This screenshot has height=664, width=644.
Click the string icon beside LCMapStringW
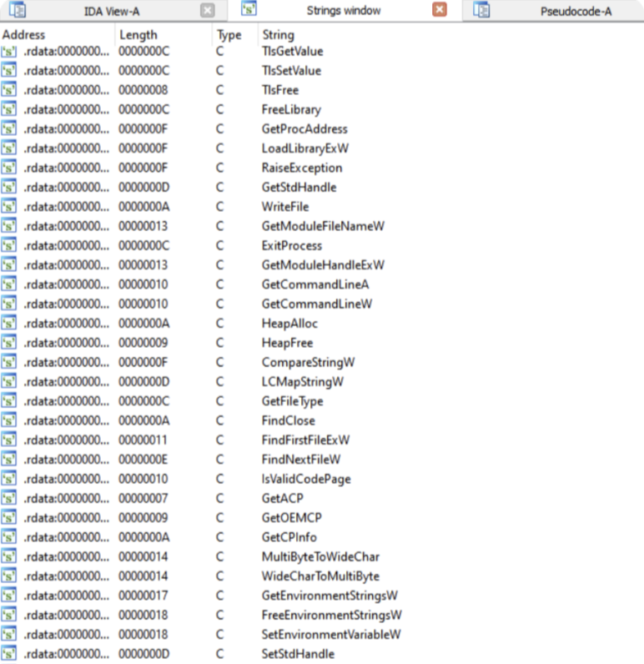9,382
